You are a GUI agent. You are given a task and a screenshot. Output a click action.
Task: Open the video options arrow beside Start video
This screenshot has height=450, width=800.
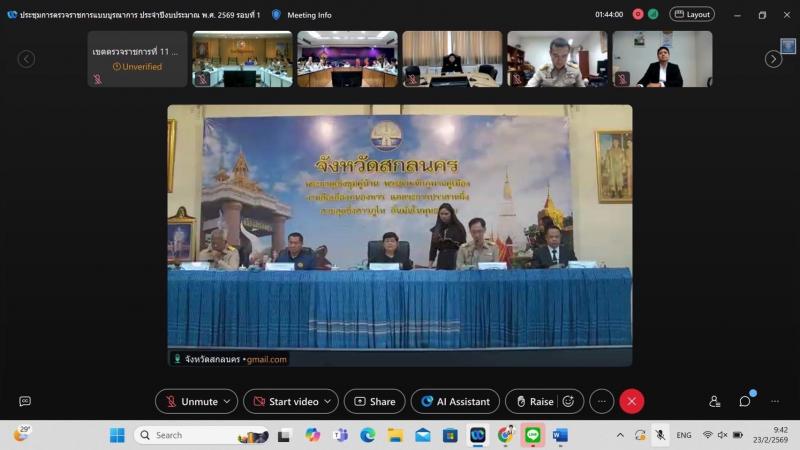click(x=328, y=402)
